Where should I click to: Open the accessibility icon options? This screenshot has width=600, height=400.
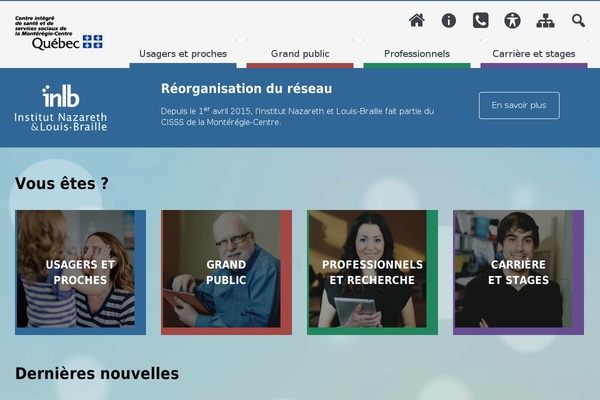tap(513, 20)
